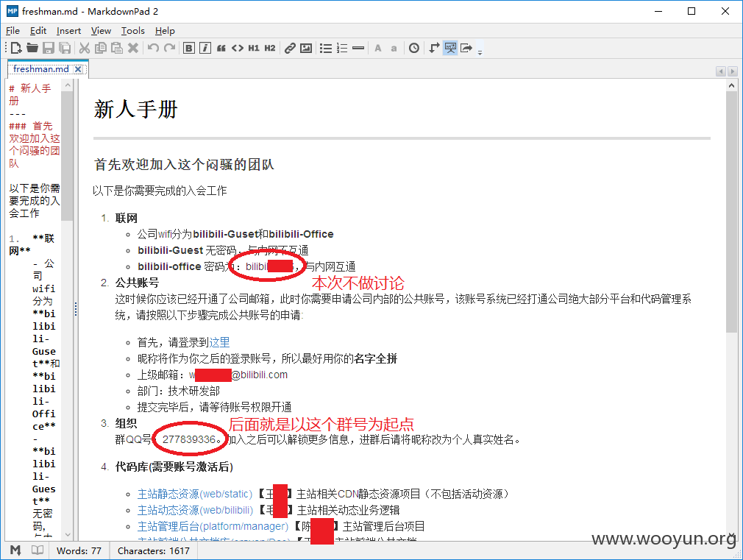Image resolution: width=743 pixels, height=560 pixels.
Task: Close the freshman.md tab
Action: pyautogui.click(x=79, y=69)
